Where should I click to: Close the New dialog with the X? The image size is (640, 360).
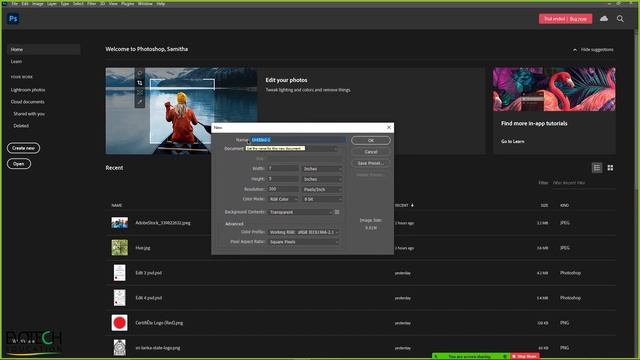click(x=389, y=127)
